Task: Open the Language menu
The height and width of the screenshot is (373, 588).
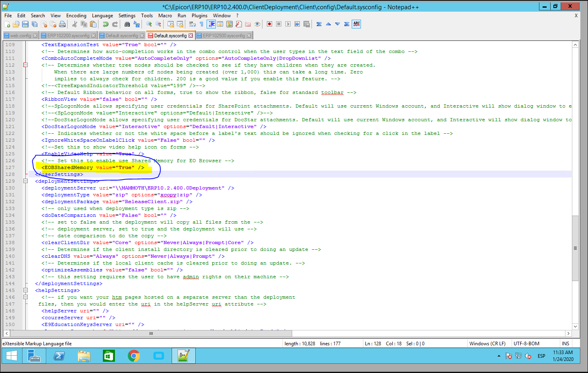Action: click(102, 16)
